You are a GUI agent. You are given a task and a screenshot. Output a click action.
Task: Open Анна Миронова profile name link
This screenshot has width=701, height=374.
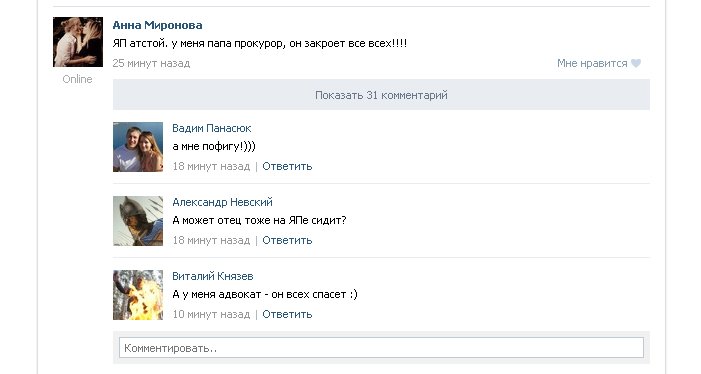click(x=157, y=25)
